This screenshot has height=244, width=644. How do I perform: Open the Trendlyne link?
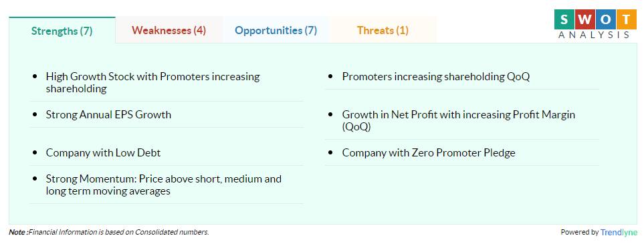(x=619, y=232)
